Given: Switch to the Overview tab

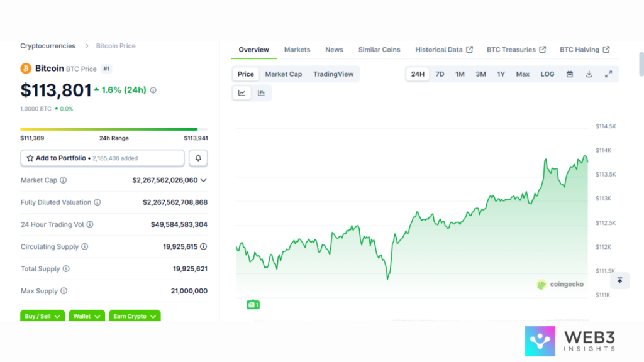Looking at the screenshot, I should tap(254, 50).
